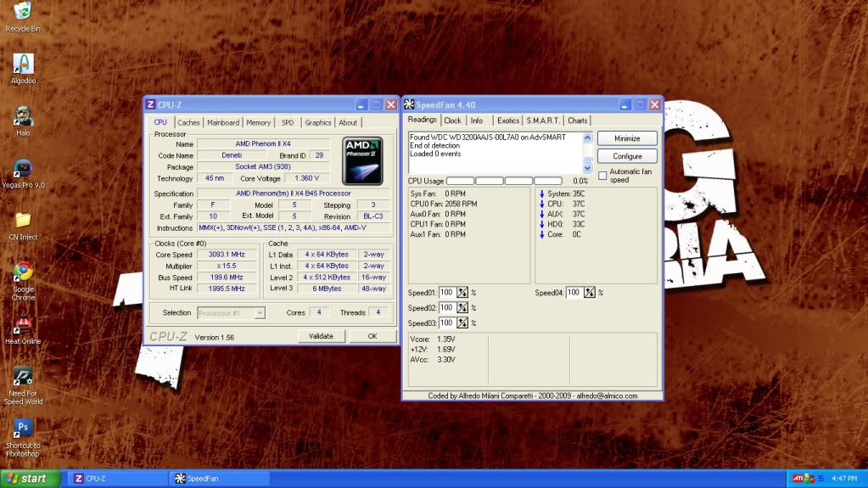Open the Charts tab in SpeedFan
This screenshot has width=868, height=488.
tap(577, 121)
